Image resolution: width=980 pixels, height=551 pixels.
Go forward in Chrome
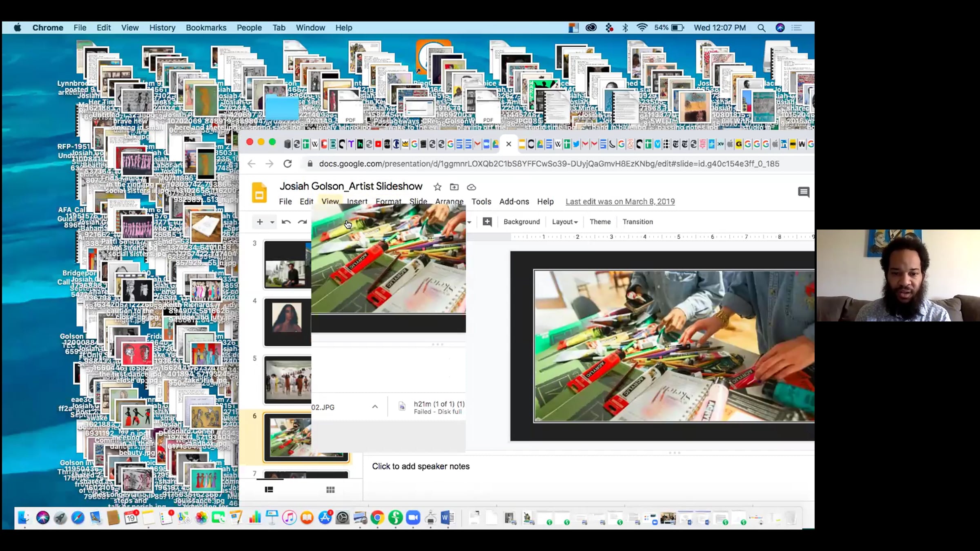tap(269, 164)
